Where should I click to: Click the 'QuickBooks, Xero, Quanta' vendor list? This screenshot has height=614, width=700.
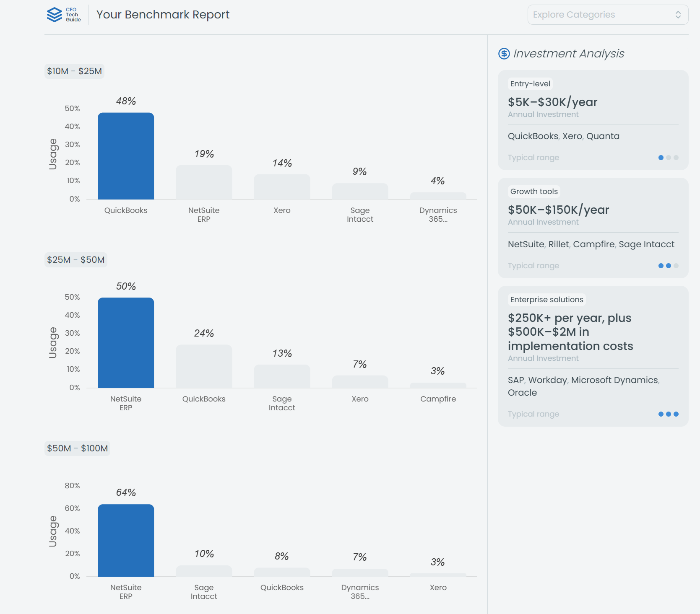(x=563, y=136)
